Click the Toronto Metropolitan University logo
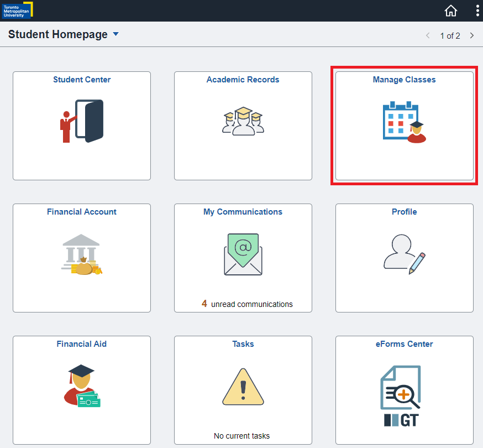The image size is (483, 448). [x=17, y=9]
